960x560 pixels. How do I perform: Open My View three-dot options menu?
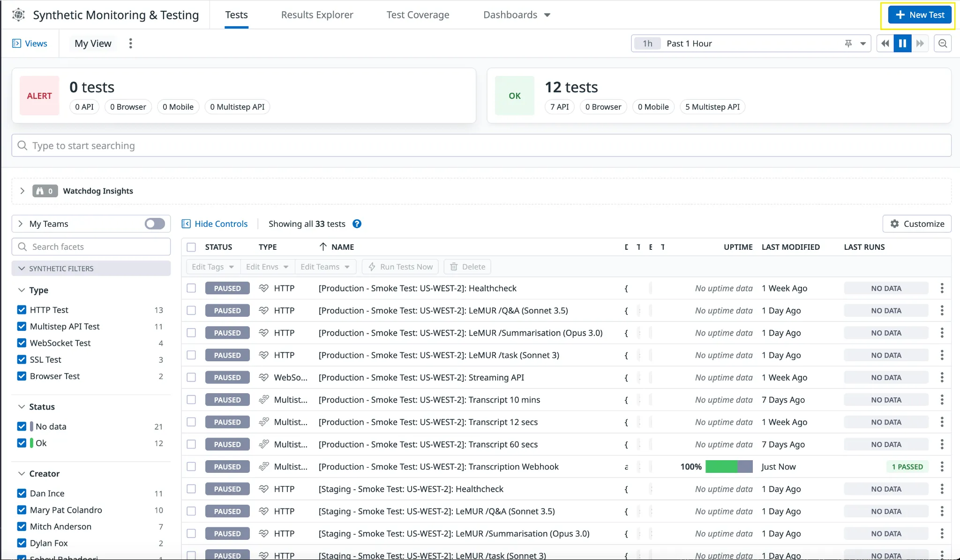(131, 44)
